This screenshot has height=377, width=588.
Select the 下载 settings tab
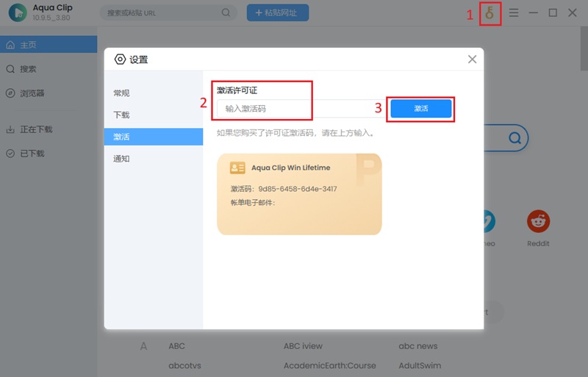[154, 115]
